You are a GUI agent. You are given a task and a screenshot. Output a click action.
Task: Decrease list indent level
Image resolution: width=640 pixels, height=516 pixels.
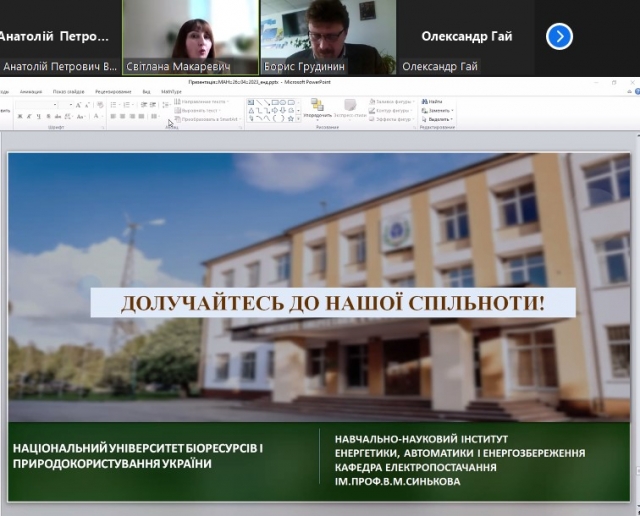pos(144,105)
